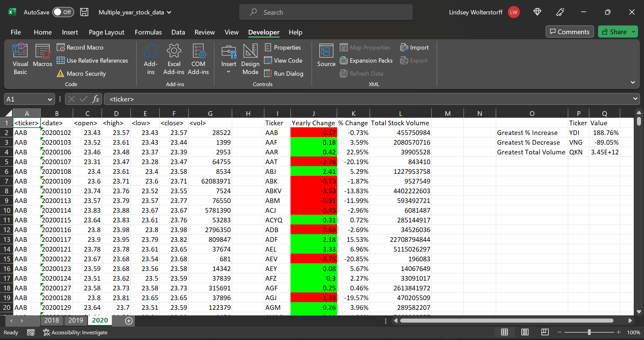Click the macro recording status icon
This screenshot has height=340, width=644.
[31, 332]
